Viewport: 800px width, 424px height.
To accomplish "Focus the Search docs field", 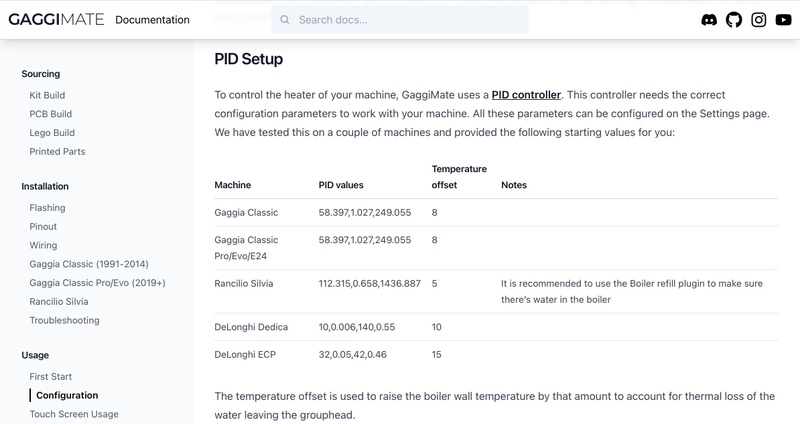I will [400, 19].
